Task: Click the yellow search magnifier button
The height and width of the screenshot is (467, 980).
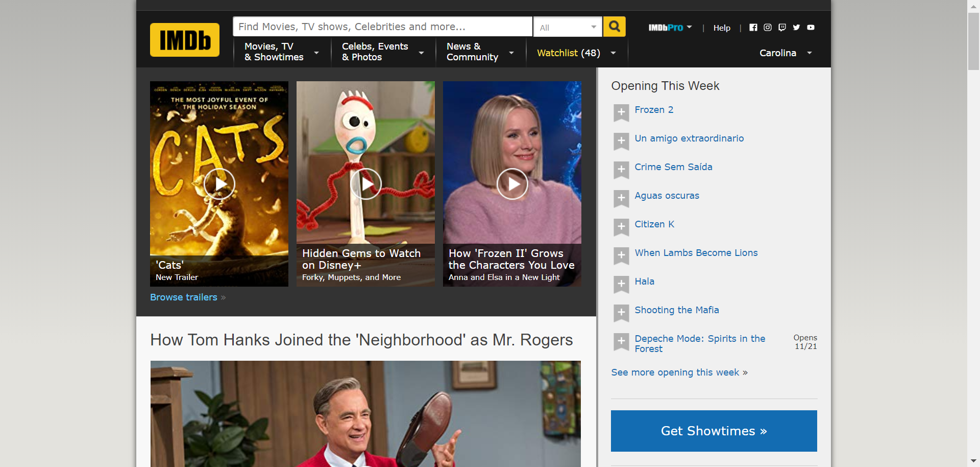Action: (614, 27)
